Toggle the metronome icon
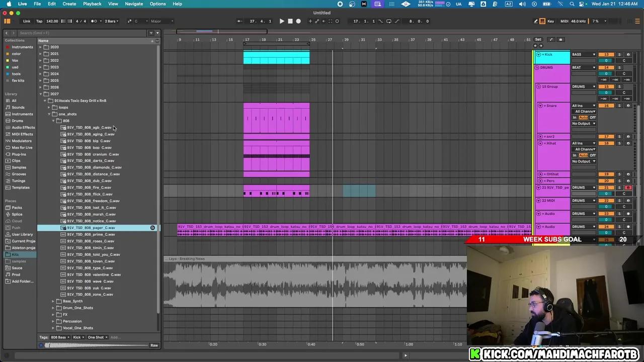 94,21
